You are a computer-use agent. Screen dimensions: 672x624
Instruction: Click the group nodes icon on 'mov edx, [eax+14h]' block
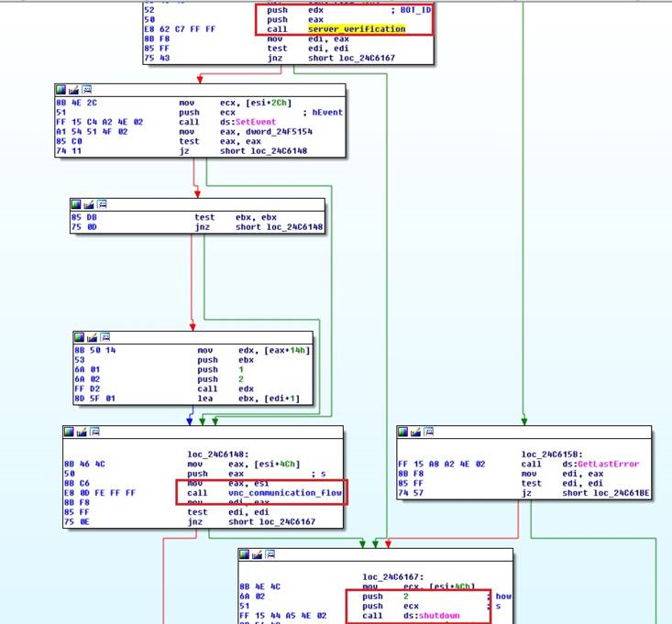(x=102, y=336)
